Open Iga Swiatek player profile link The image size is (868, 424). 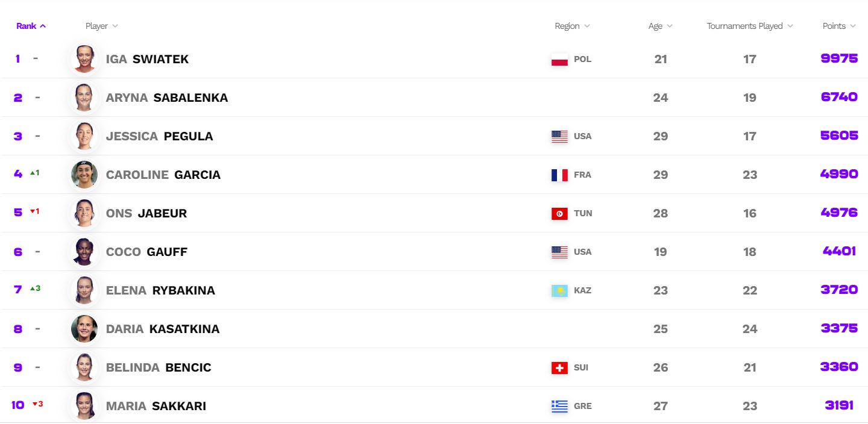tap(147, 59)
